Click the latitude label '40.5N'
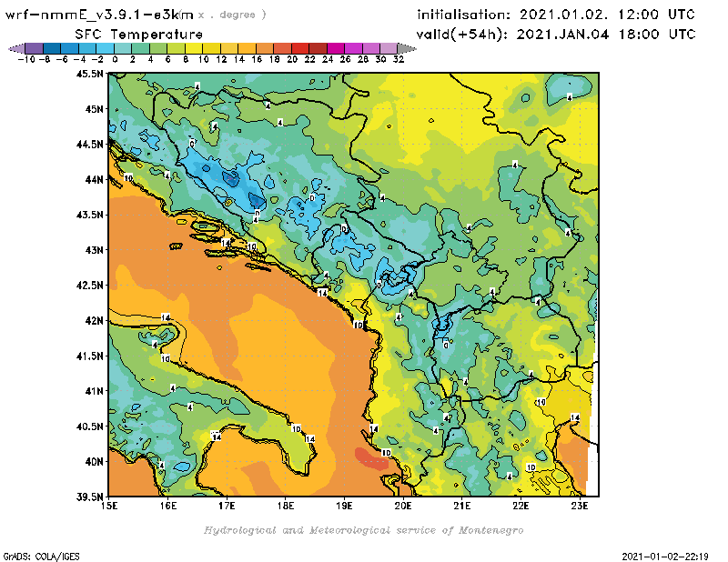Screen dimensions: 728x562 [x=89, y=426]
